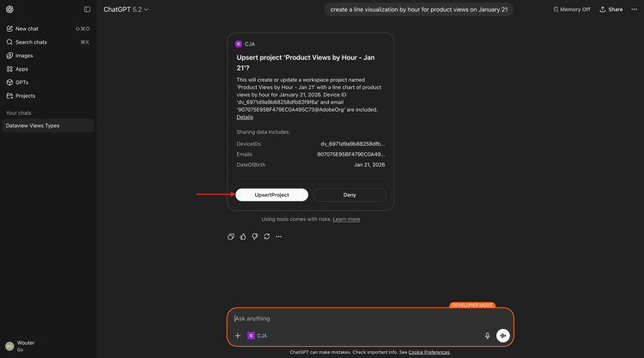Viewport: 644px width, 358px height.
Task: Give the response a thumbs up
Action: pyautogui.click(x=243, y=236)
